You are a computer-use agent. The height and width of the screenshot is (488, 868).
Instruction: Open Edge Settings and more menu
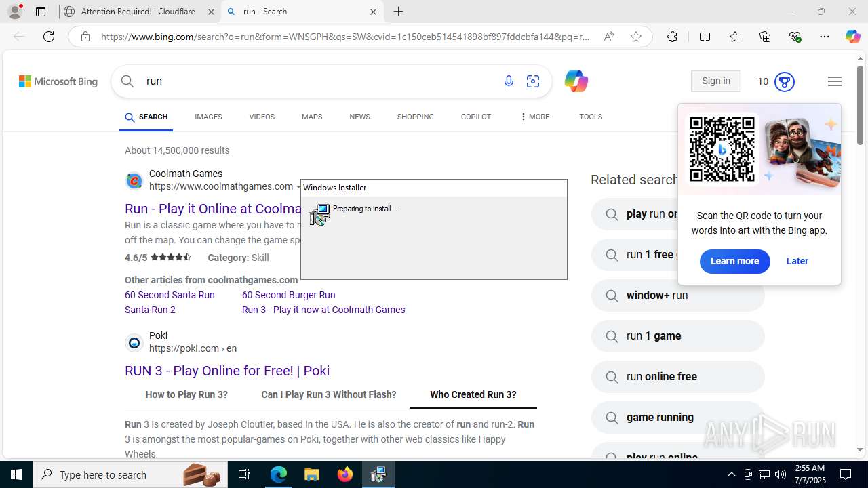[825, 37]
